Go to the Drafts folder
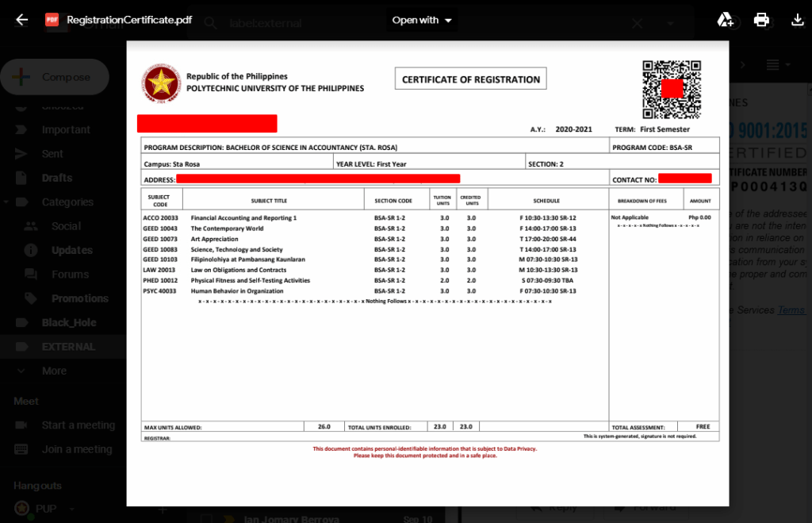Viewport: 812px width, 523px height. click(x=56, y=178)
